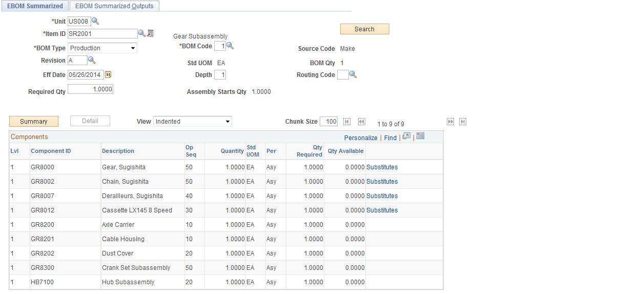Select the Hub Subassembly description
Screen dimensions: 644x294
point(128,282)
